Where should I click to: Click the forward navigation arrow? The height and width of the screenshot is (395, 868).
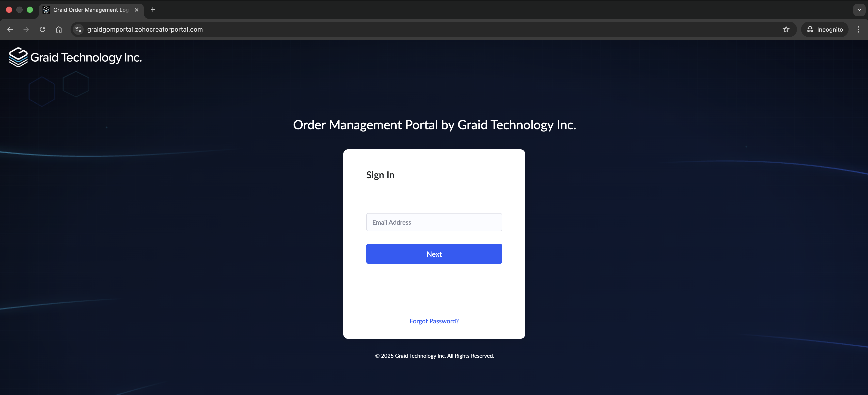coord(26,29)
